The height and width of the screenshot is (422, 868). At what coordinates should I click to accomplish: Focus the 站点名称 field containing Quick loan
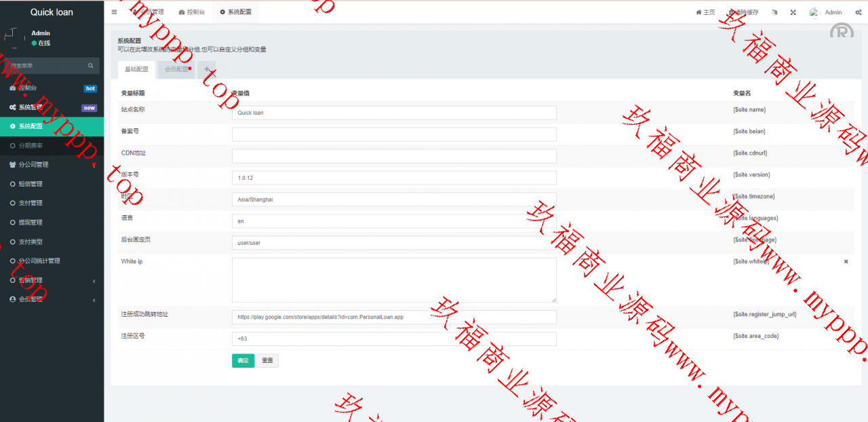(x=394, y=113)
